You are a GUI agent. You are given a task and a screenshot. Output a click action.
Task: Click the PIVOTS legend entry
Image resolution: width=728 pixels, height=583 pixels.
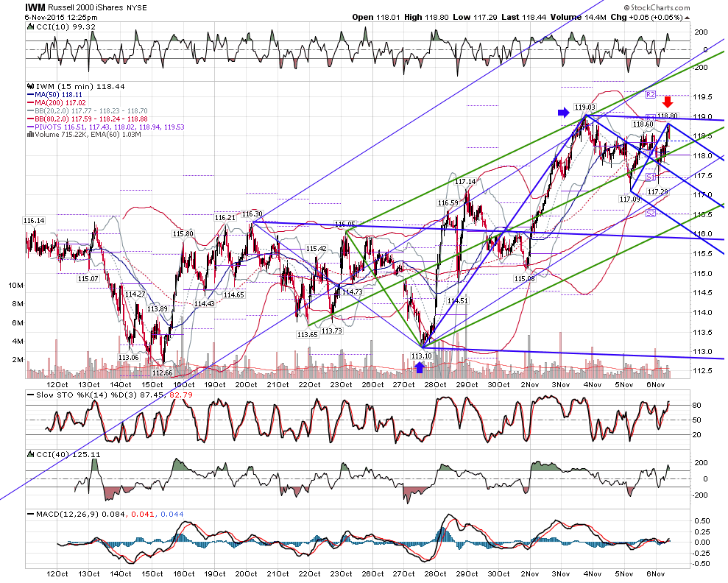point(106,127)
